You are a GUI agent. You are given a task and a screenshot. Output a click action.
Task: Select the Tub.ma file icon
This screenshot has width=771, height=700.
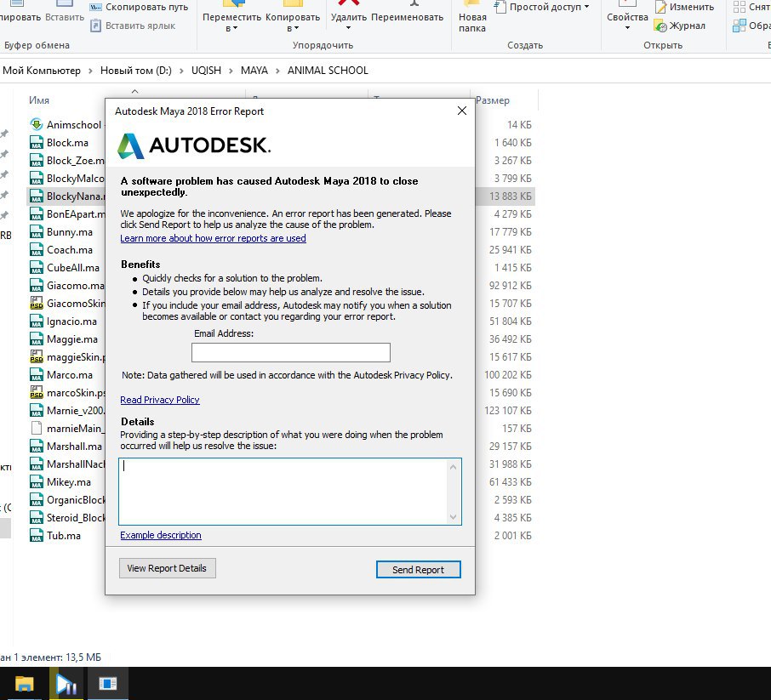coord(37,535)
